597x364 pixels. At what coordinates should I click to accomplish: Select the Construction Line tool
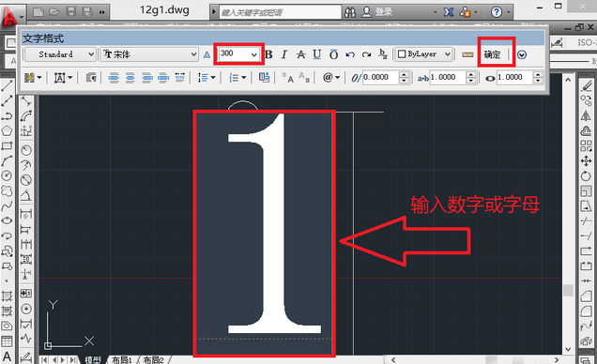pyautogui.click(x=7, y=100)
